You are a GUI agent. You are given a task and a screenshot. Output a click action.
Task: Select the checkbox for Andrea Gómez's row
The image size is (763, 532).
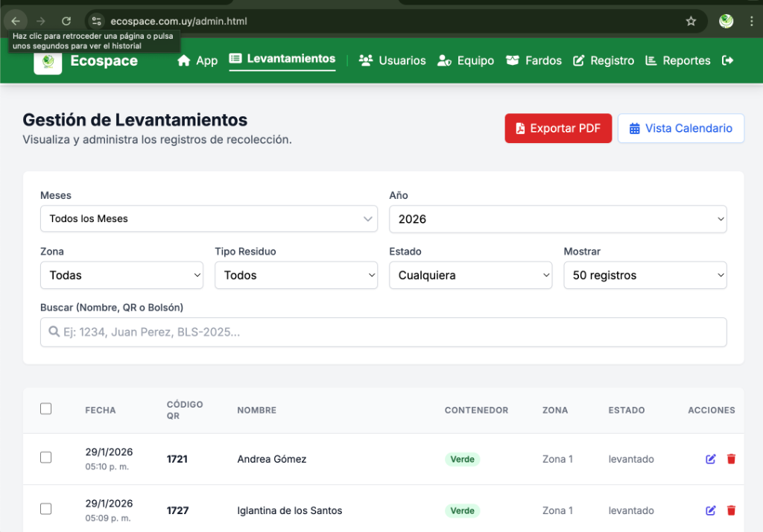[x=45, y=457]
